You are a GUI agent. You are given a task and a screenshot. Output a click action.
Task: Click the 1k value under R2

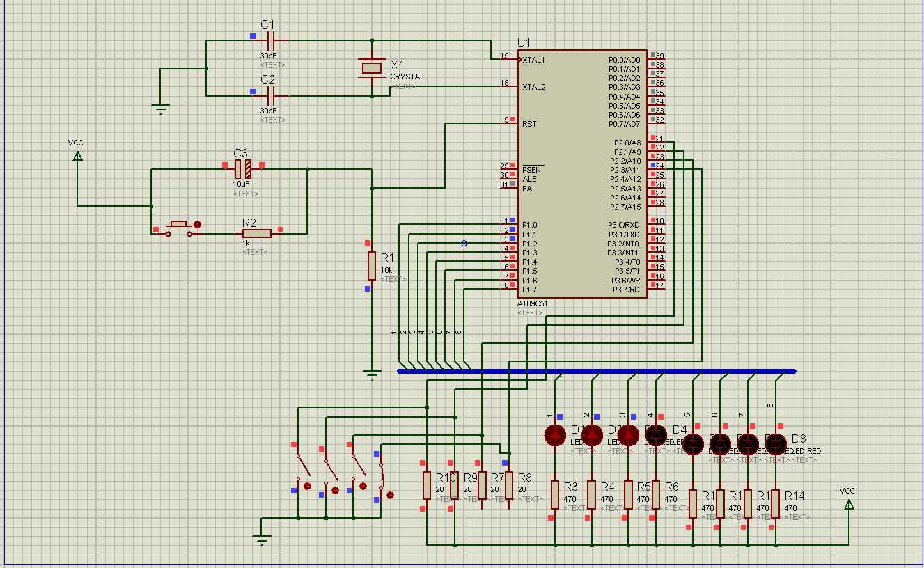coord(246,243)
